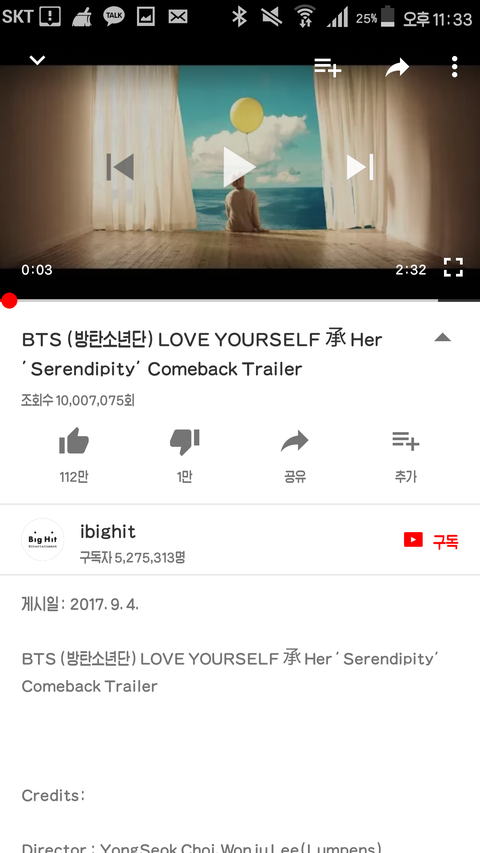This screenshot has width=480, height=853.
Task: Like the video with the thumbs up
Action: [x=74, y=441]
